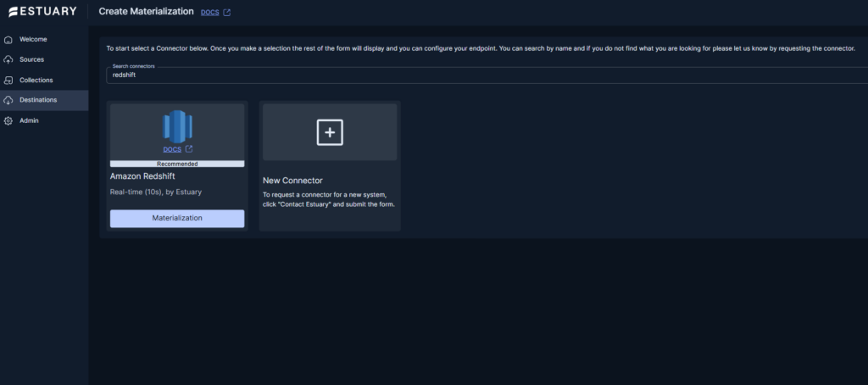This screenshot has width=868, height=385.
Task: Click the external link icon on Redshift card
Action: coord(189,149)
